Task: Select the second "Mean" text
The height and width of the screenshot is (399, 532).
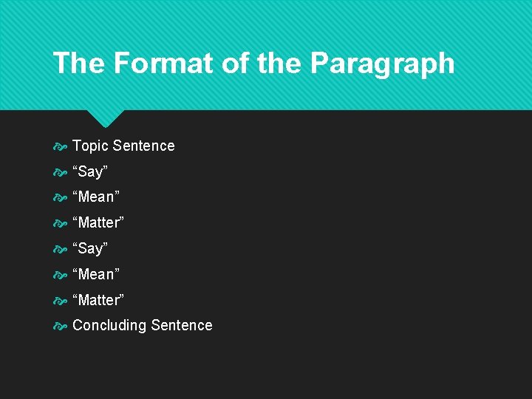Action: pyautogui.click(x=95, y=274)
